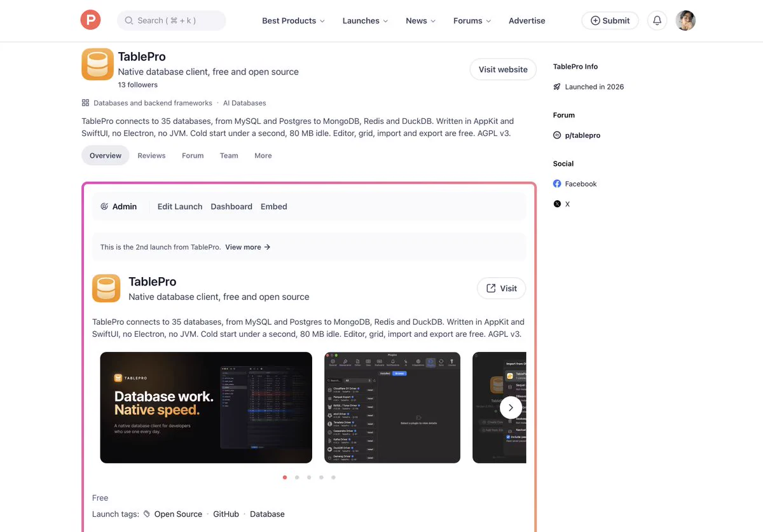Click the Visit button in launch card
This screenshot has height=532, width=763.
tap(502, 288)
